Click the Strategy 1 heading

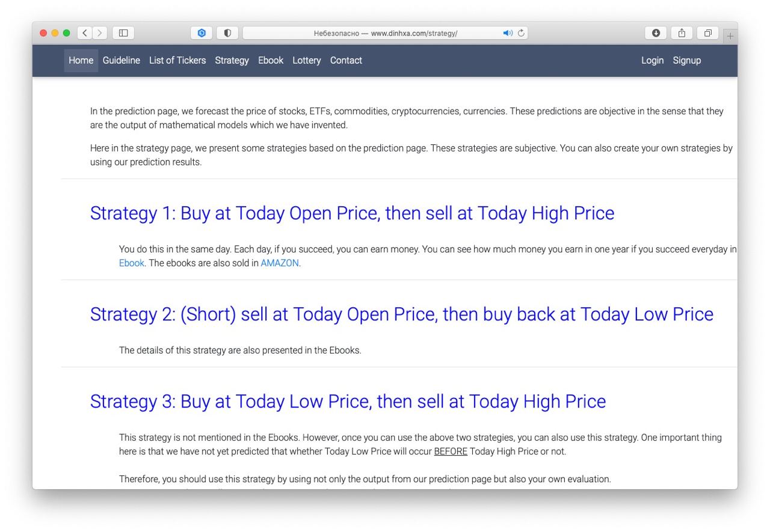(352, 213)
